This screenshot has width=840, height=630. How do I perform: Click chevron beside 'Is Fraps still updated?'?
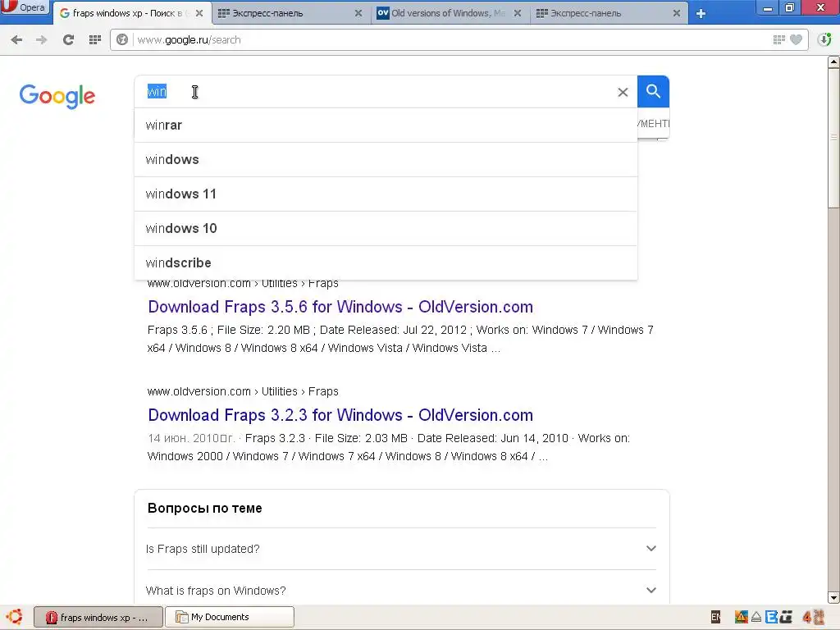point(651,549)
